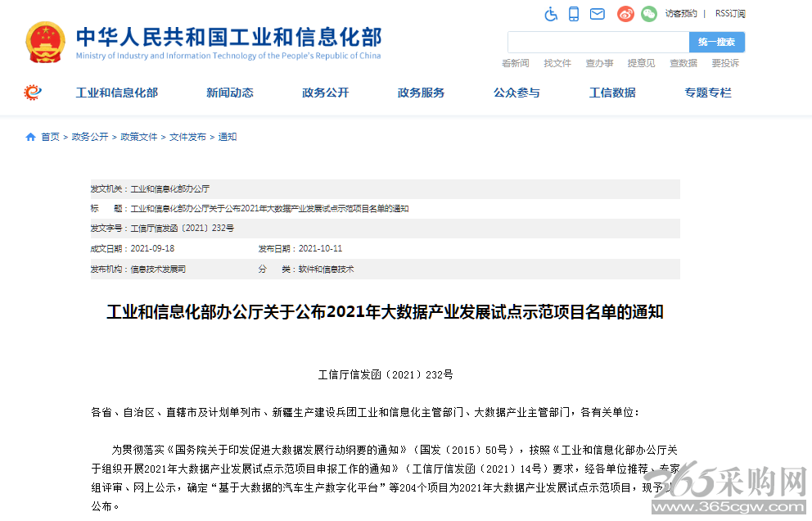Open the 新闻动态 navigation menu
Viewport: 812px width, 521px height.
pos(230,93)
